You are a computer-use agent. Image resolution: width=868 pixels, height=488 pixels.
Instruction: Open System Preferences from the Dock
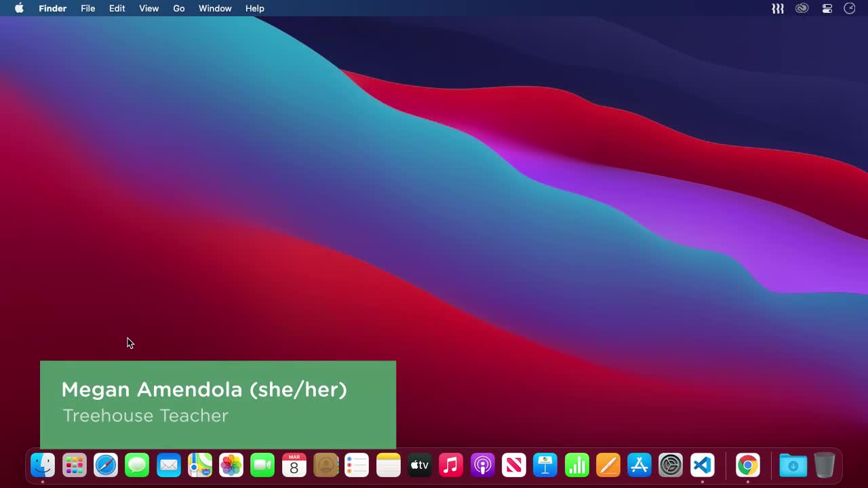(x=670, y=465)
